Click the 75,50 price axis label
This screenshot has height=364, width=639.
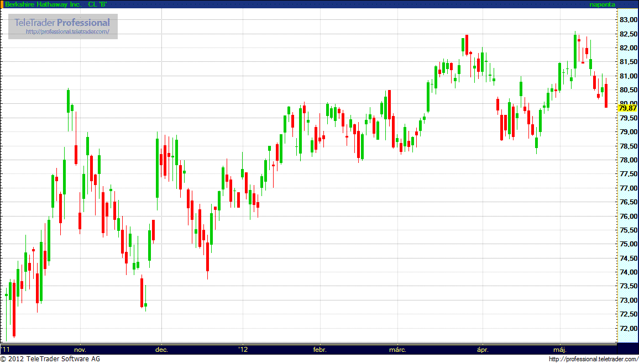(628, 230)
